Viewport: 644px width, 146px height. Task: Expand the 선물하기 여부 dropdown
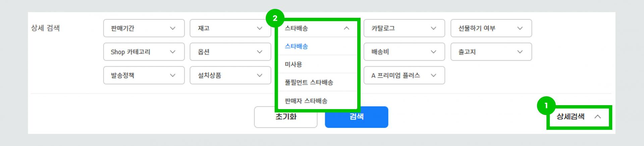point(491,28)
